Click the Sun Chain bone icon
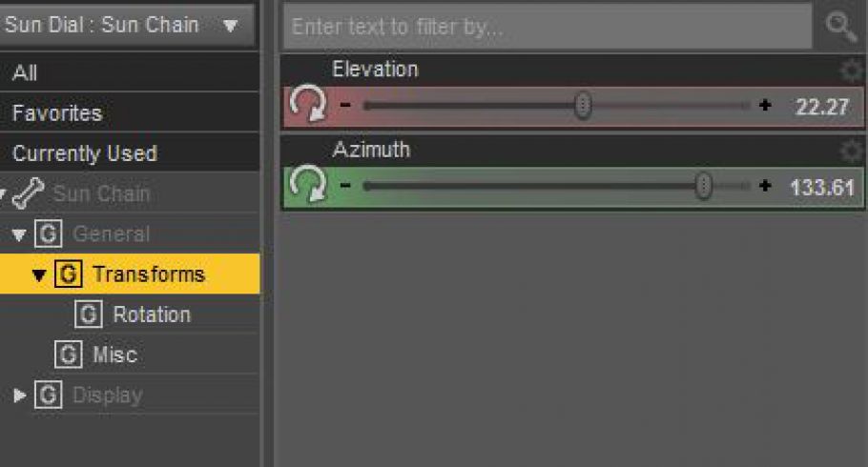Viewport: 868px width, 467px height. coord(31,194)
